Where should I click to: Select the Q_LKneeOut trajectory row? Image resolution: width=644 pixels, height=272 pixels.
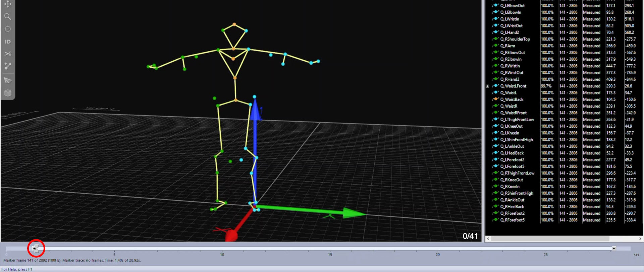[511, 126]
